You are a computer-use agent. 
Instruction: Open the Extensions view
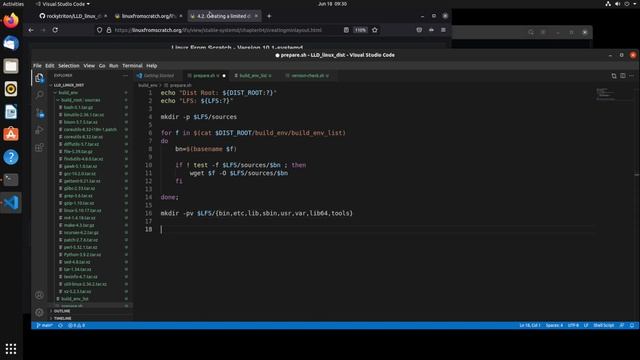click(39, 147)
